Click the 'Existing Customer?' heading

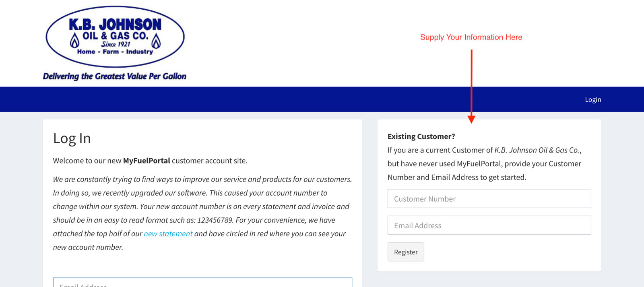[421, 136]
